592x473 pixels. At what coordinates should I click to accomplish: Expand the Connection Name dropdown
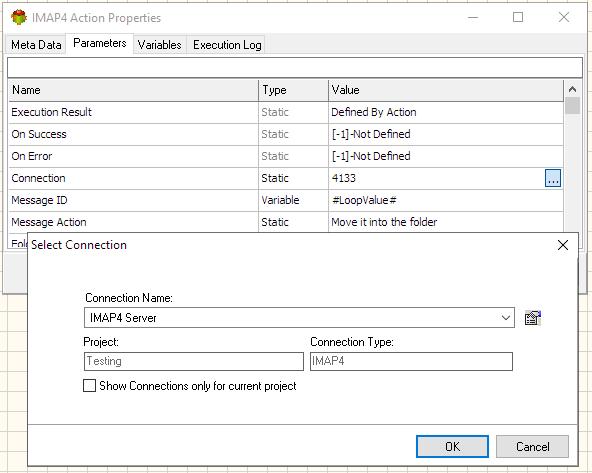pos(506,318)
